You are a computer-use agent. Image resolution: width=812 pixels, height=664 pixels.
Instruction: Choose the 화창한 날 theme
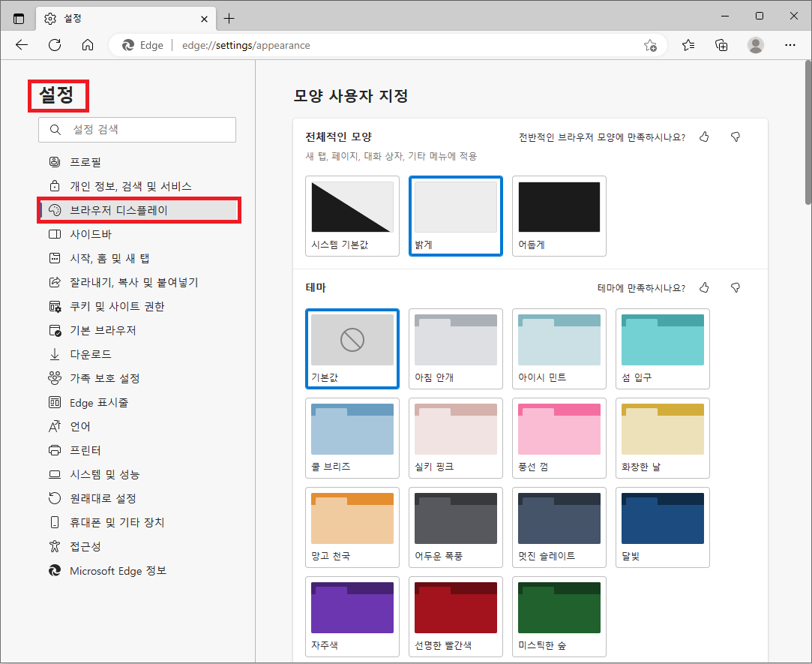point(663,438)
